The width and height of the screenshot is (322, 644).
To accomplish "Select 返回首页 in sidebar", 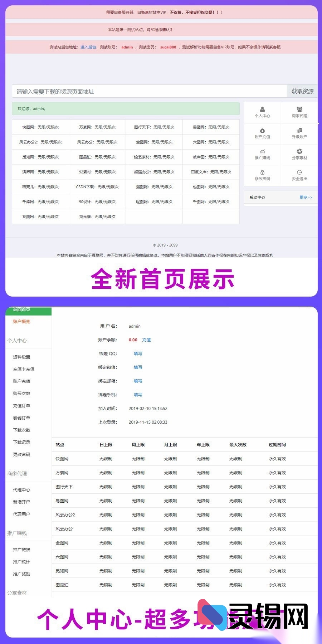I will click(29, 311).
